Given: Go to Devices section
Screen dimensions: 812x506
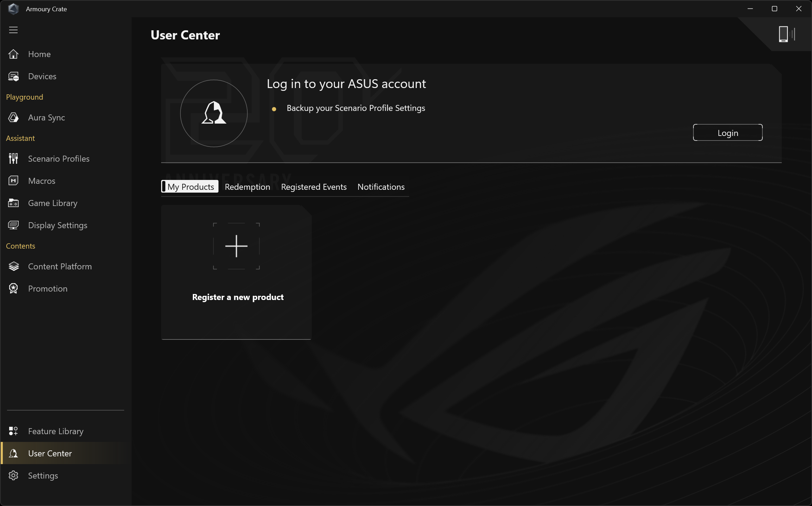Looking at the screenshot, I should [x=66, y=76].
